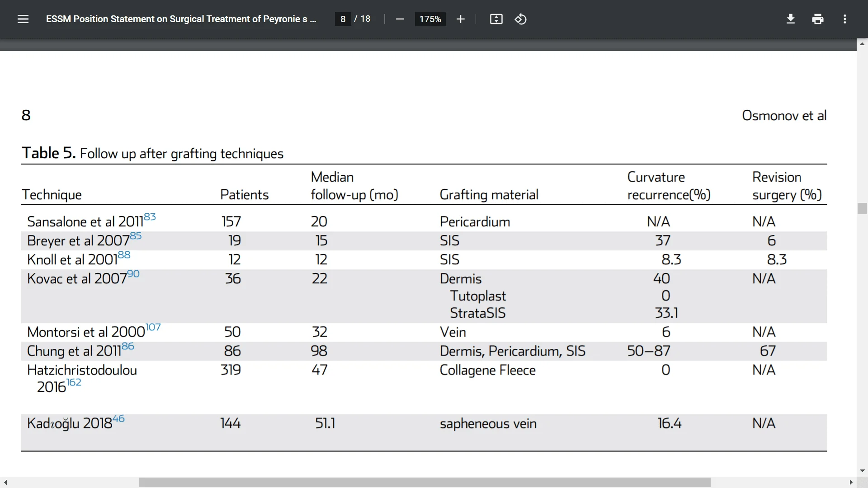This screenshot has height=488, width=868.
Task: Click the zoom in plus icon
Action: (x=460, y=19)
